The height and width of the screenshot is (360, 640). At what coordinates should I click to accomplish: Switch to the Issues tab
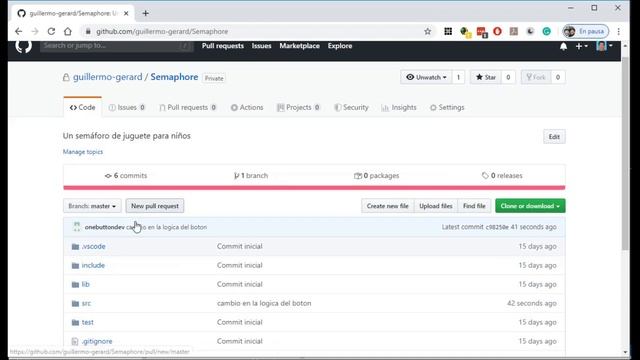coord(127,107)
